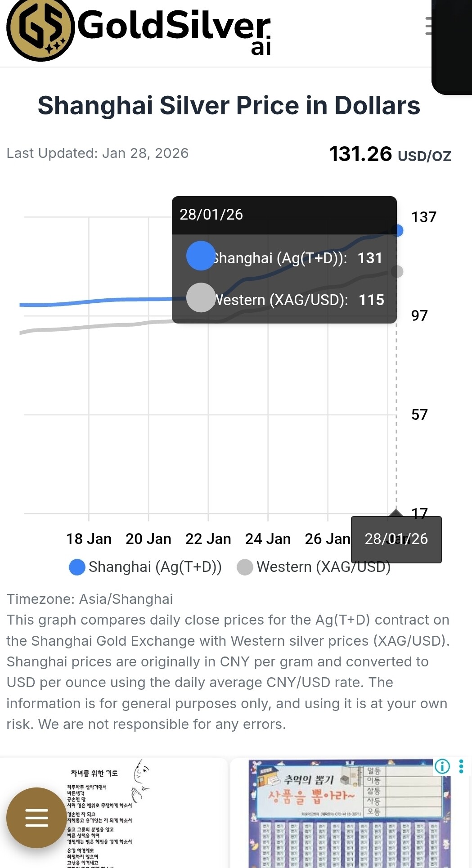Click the GS gold coin logo icon
Viewport: 472px width, 868px height.
(x=40, y=30)
